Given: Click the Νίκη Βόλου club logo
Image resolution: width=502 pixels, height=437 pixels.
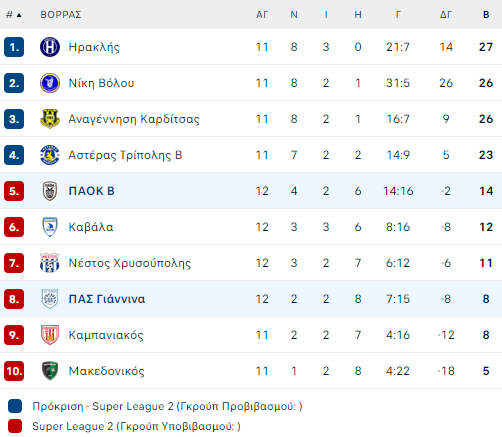Looking at the screenshot, I should click(x=50, y=83).
